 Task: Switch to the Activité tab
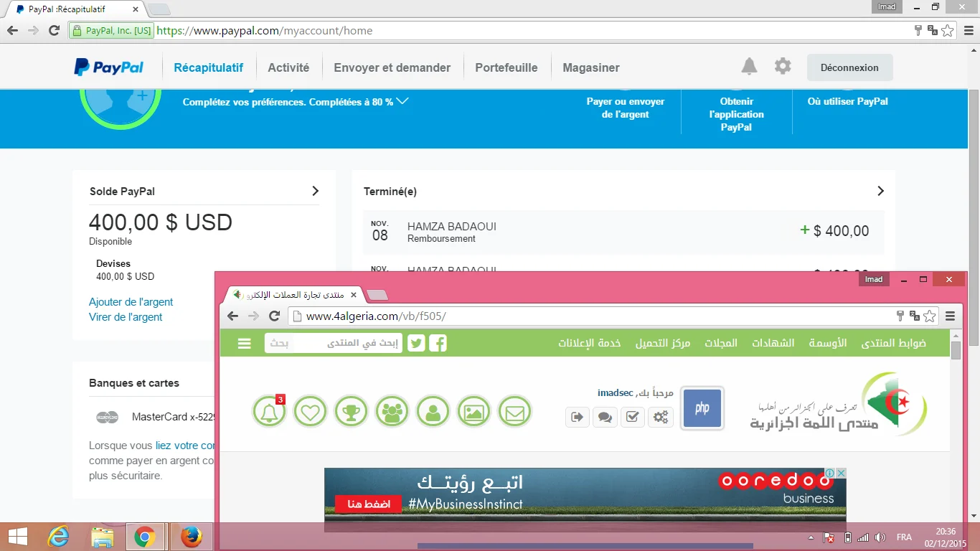pos(288,67)
